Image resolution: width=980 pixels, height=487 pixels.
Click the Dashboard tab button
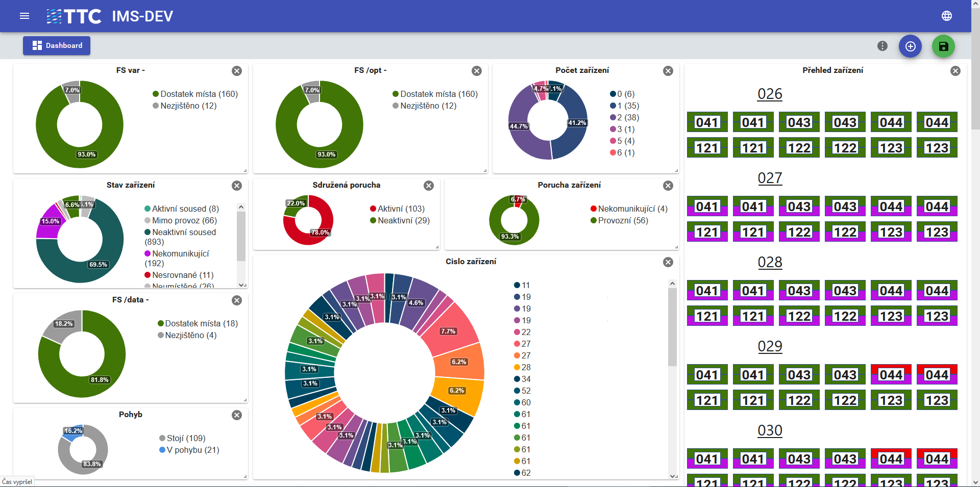pyautogui.click(x=57, y=45)
